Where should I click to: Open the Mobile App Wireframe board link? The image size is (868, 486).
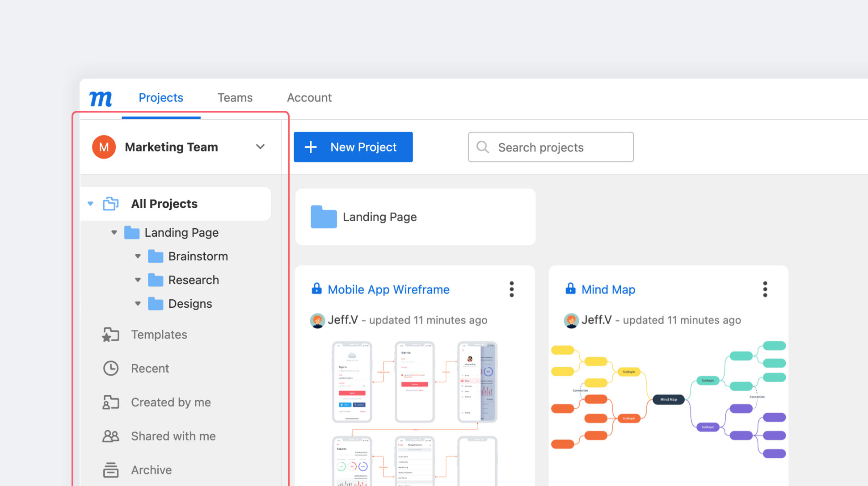point(388,289)
